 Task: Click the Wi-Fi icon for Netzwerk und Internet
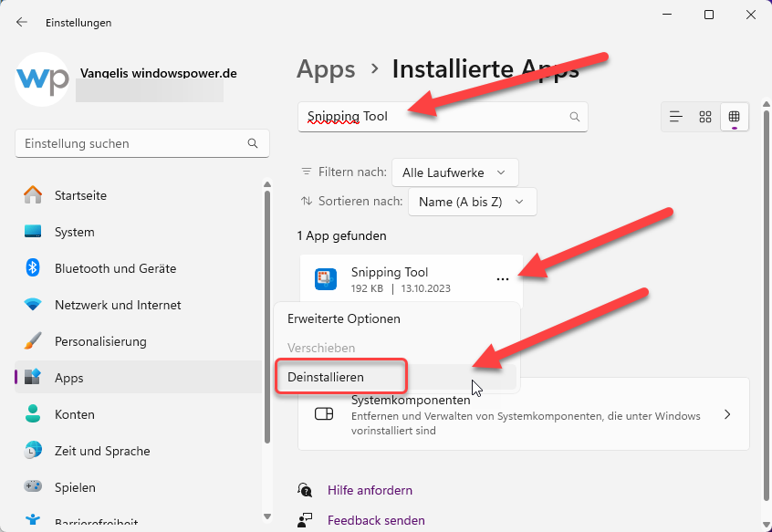(33, 305)
